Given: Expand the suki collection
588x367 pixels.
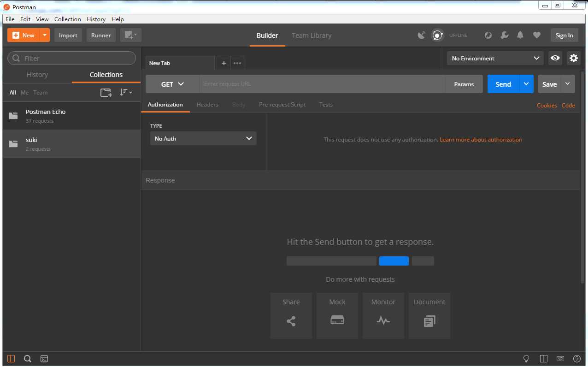Looking at the screenshot, I should point(71,144).
